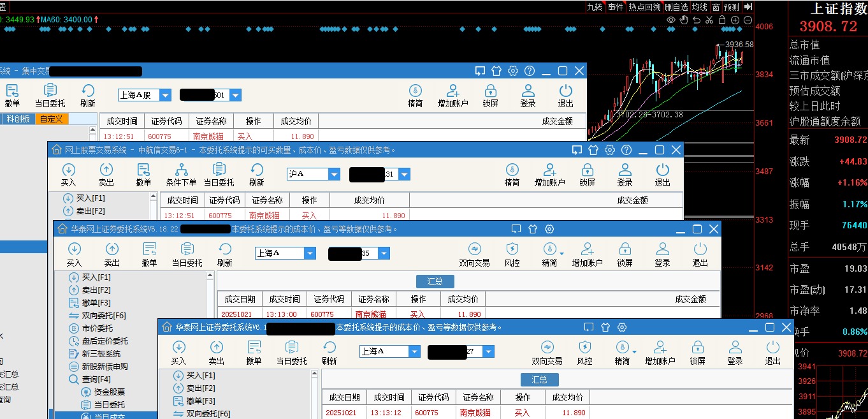Toggle the chart padlock lock icon
Image resolution: width=868 pixels, height=419 pixels.
pyautogui.click(x=722, y=20)
